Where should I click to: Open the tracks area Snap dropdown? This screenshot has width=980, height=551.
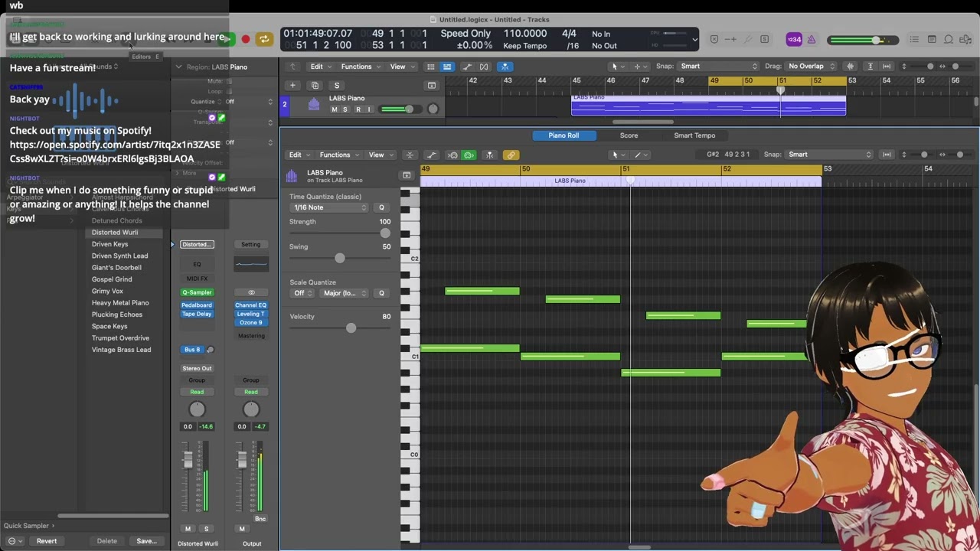[x=719, y=67]
